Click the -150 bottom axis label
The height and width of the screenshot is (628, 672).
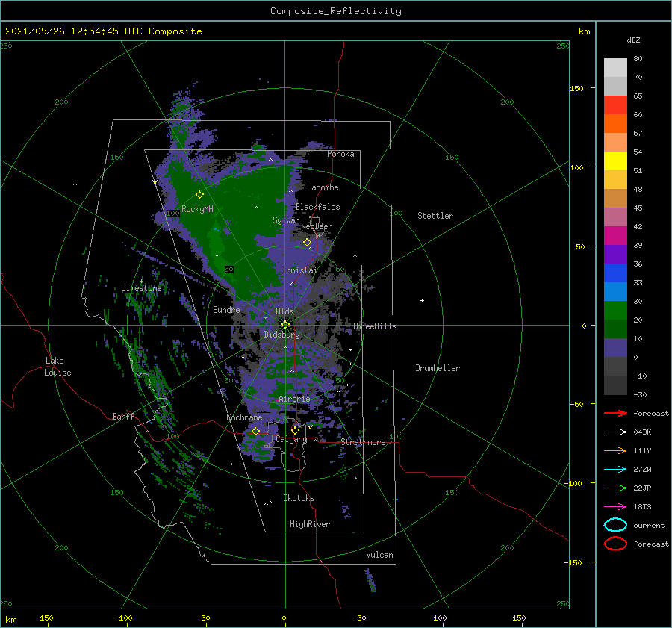click(x=44, y=618)
